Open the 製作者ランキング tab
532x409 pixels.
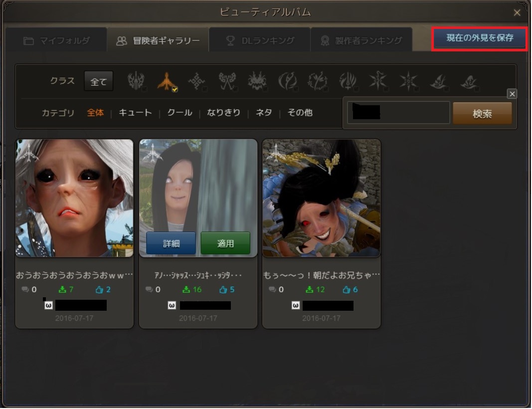click(361, 40)
